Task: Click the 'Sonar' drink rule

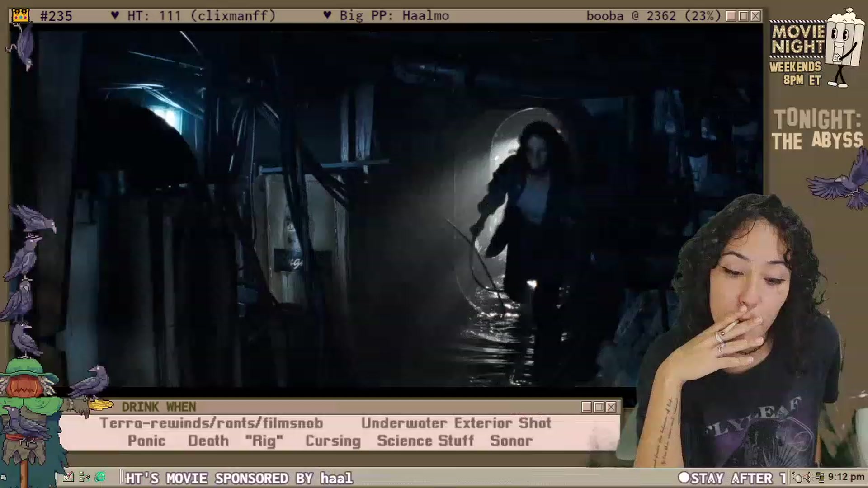Action: coord(511,441)
